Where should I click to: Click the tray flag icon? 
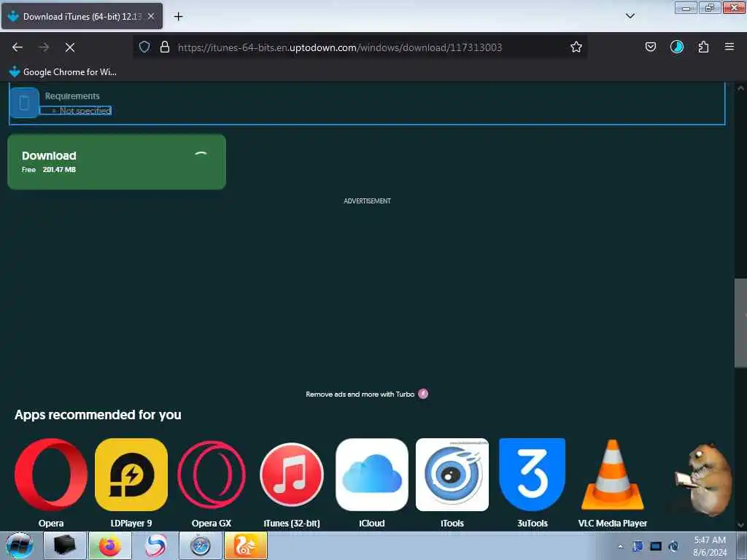pos(638,546)
